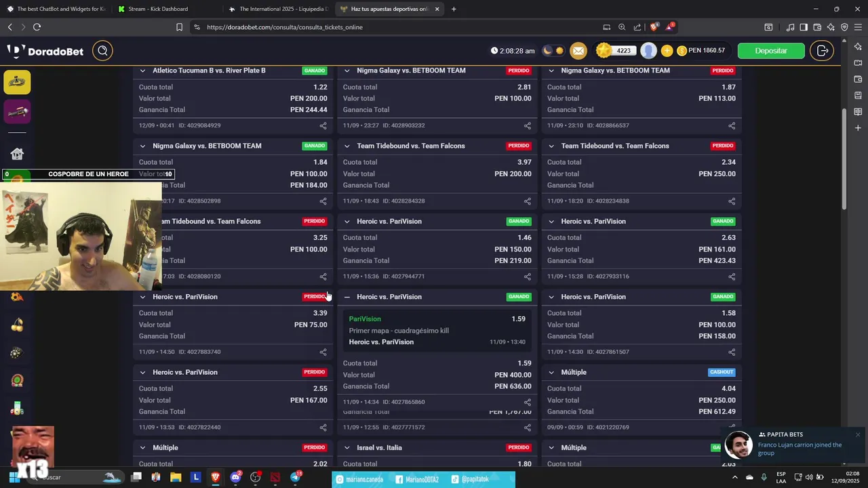
Task: Share ticket ID 4028234838
Action: pyautogui.click(x=732, y=201)
